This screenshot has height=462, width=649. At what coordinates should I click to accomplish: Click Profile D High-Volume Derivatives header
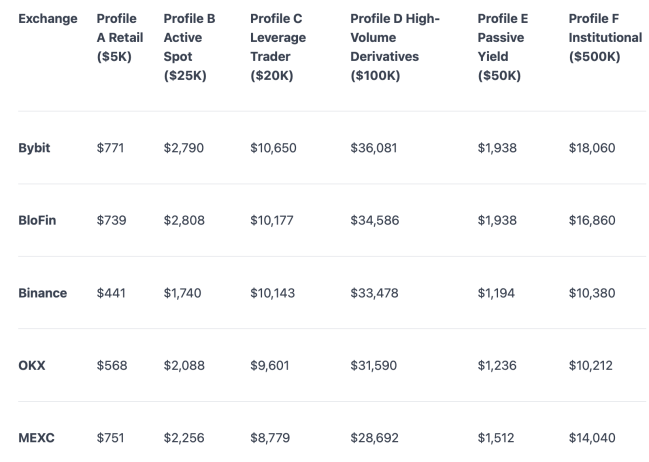pos(395,47)
